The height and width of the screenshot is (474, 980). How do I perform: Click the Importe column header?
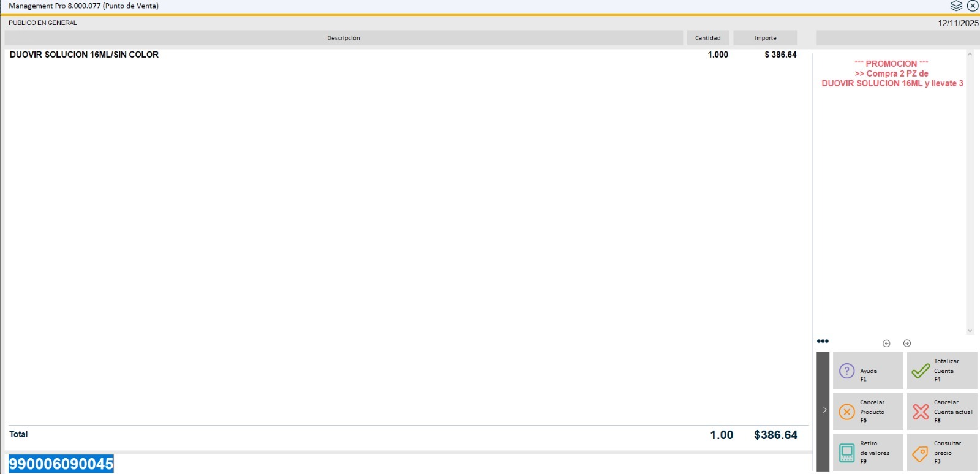click(765, 38)
